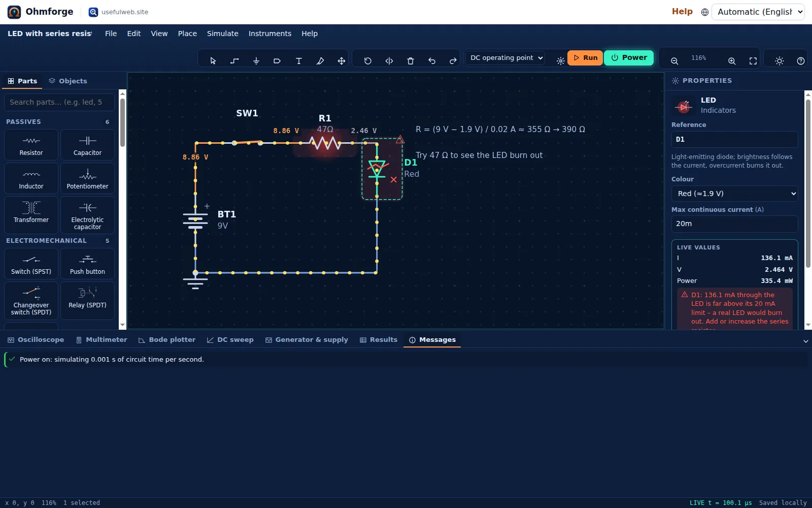Undo the last action
812x508 pixels.
(x=432, y=60)
